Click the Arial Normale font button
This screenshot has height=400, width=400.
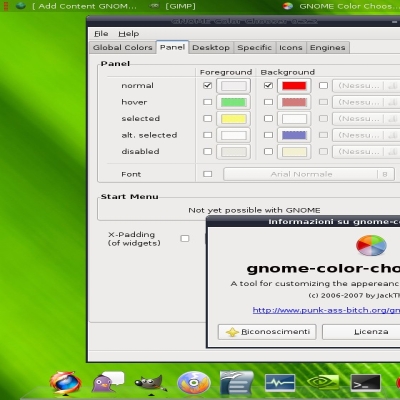point(309,174)
